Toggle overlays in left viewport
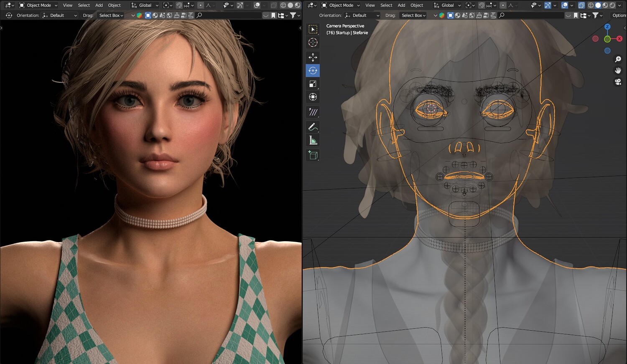This screenshot has height=364, width=627. (257, 5)
